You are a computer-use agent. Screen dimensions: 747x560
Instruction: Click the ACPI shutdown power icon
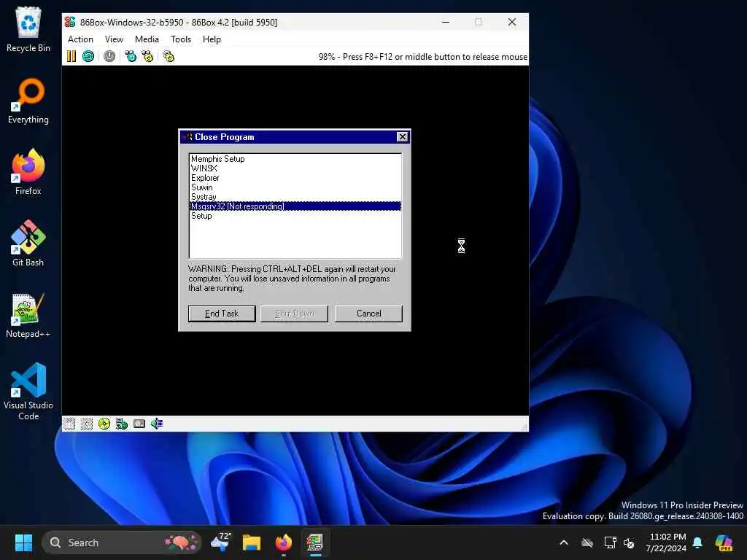point(109,56)
